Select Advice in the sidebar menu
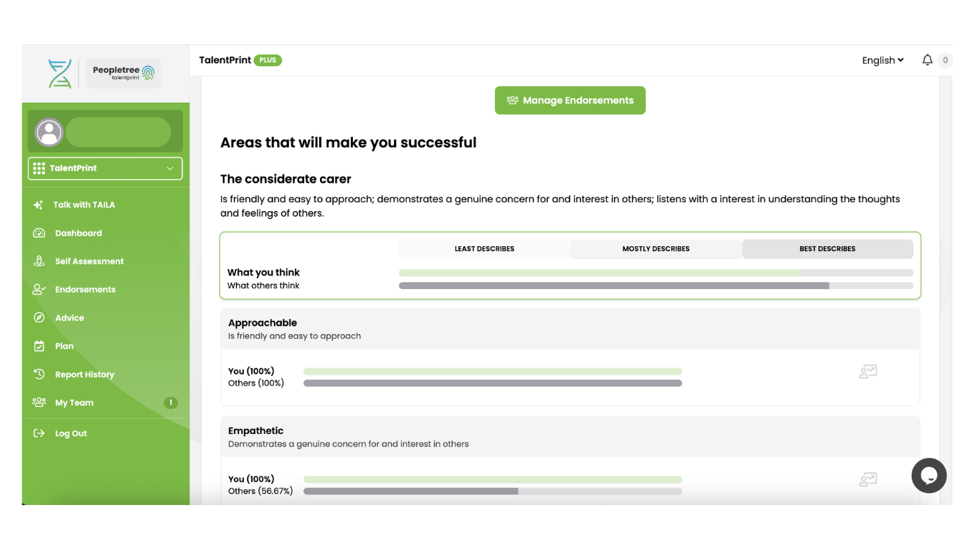Image resolution: width=980 pixels, height=551 pixels. point(70,317)
